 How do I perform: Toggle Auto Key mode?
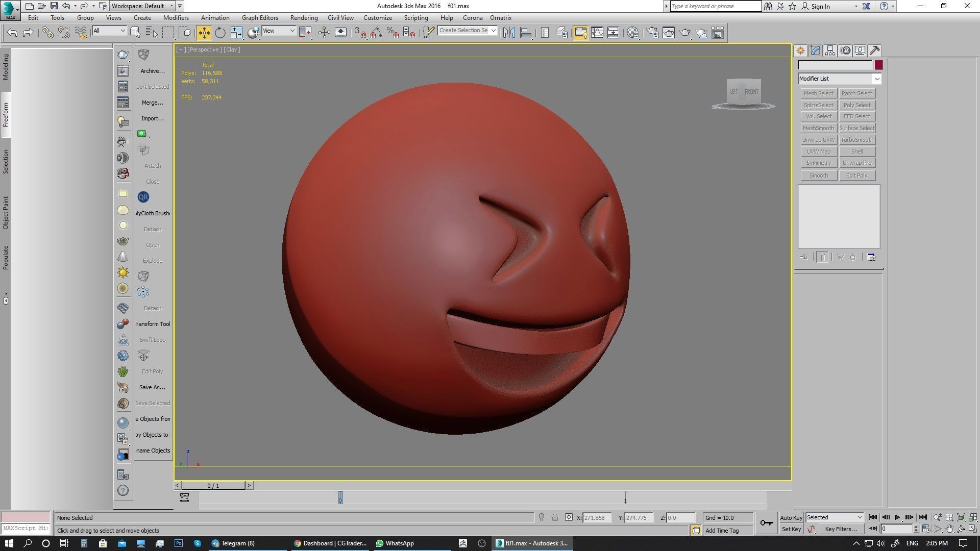coord(791,517)
